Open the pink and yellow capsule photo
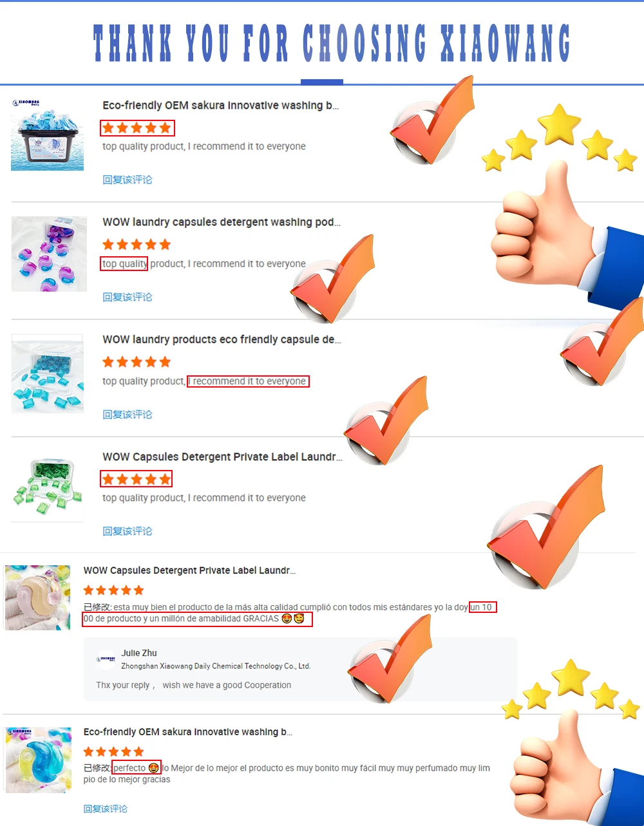The image size is (644, 826). [x=37, y=597]
